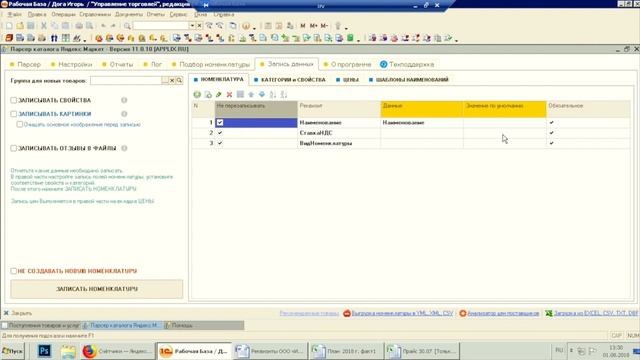Click the recommended products link at the bottom

click(x=309, y=313)
